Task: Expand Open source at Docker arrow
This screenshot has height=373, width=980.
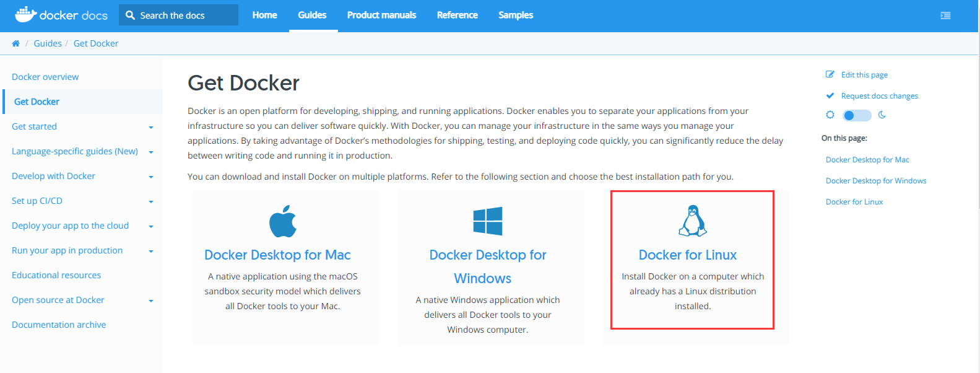Action: 151,301
